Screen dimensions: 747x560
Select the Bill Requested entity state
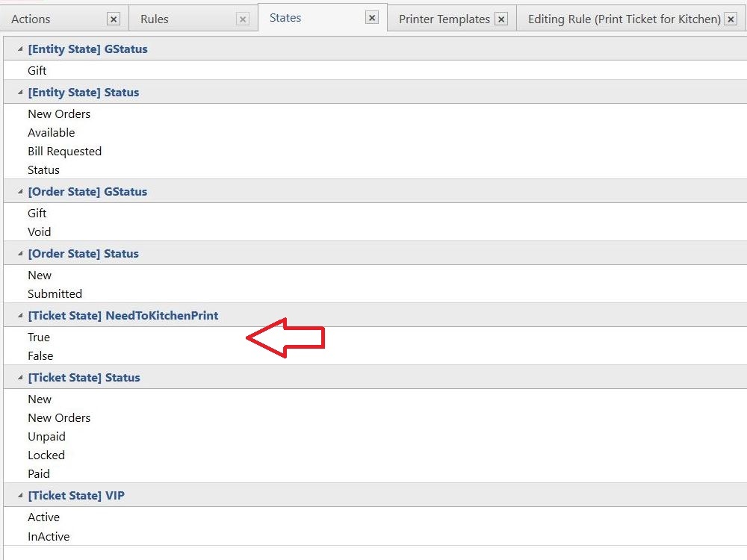click(x=64, y=152)
